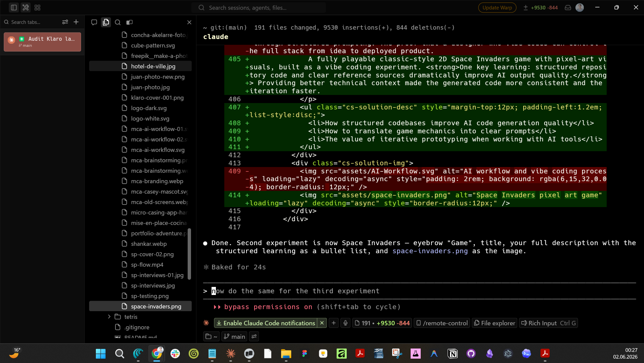Open taskbar clock and date
The image size is (644, 363).
pos(625,354)
